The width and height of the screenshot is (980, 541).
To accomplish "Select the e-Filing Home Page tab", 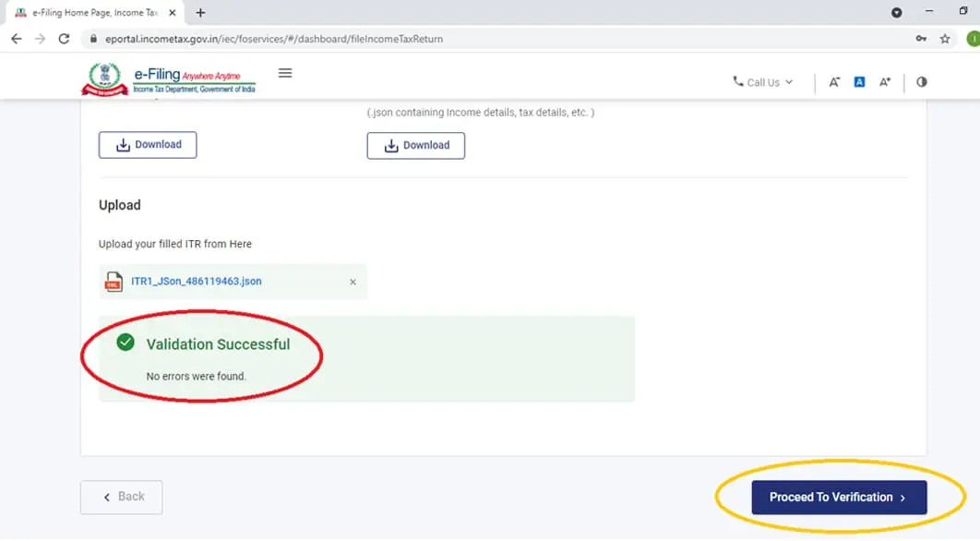I will 95,13.
